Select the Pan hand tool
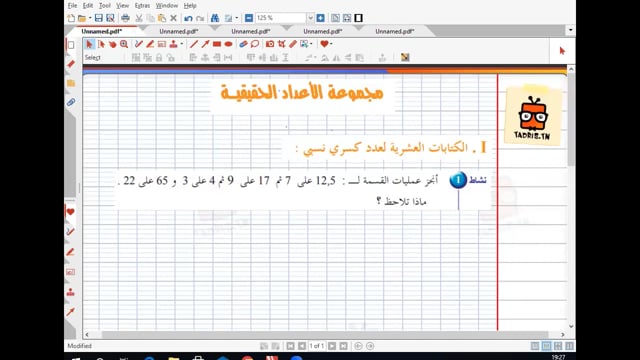 pos(113,44)
